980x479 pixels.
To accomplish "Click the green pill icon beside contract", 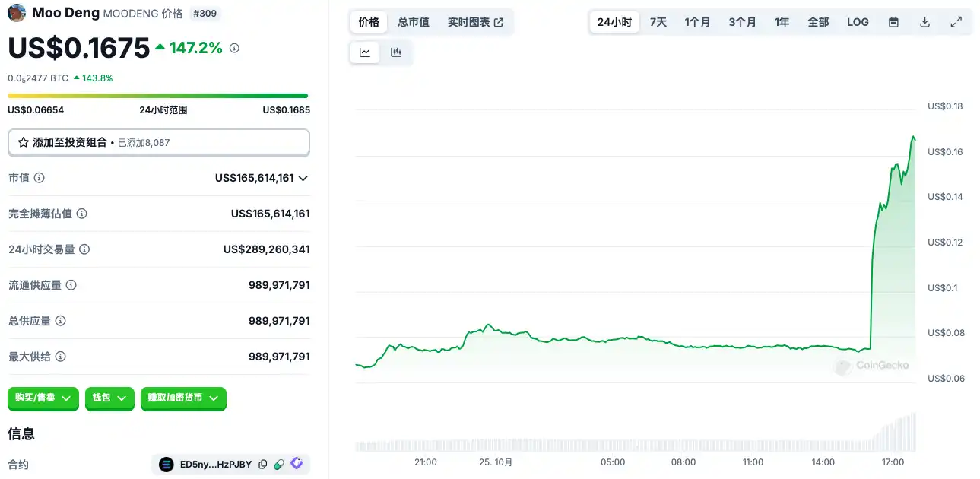I will coord(279,465).
